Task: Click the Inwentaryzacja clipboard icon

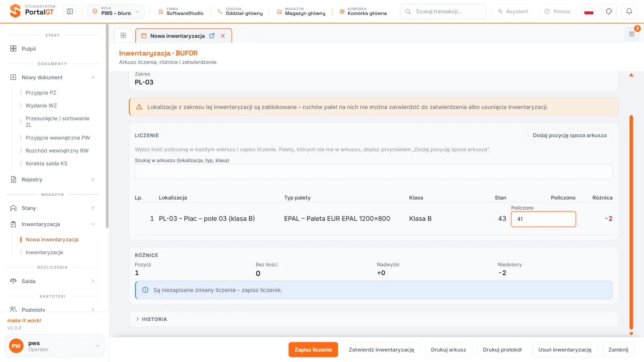Action: 13,224
